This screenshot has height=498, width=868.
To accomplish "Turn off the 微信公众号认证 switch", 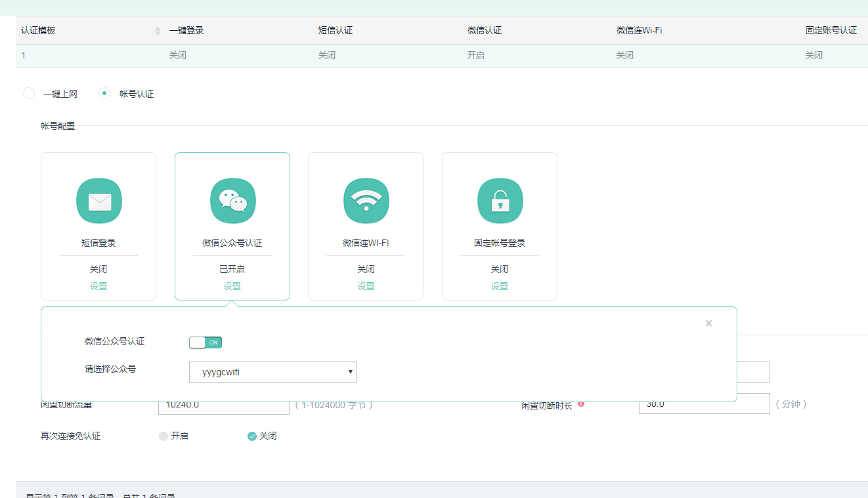I will click(x=206, y=342).
